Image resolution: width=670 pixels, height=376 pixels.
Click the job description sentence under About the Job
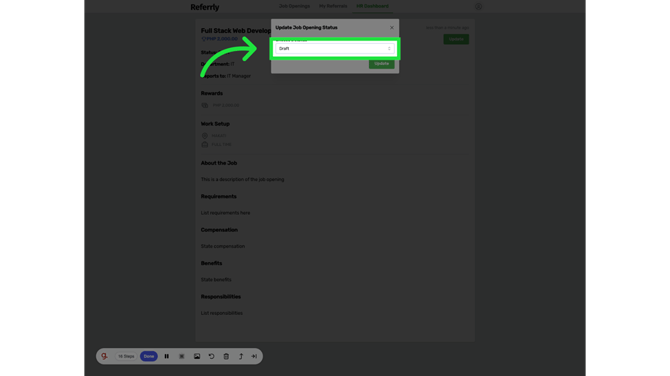242,179
